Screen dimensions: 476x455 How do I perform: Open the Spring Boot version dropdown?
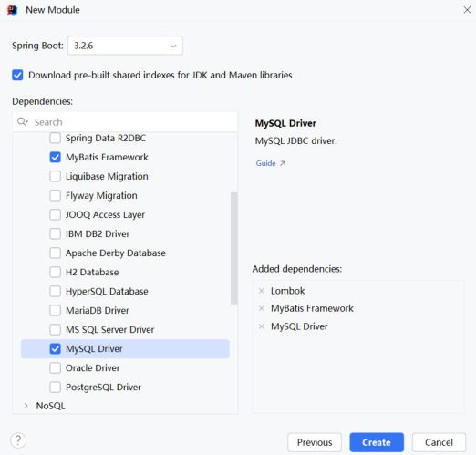click(125, 46)
